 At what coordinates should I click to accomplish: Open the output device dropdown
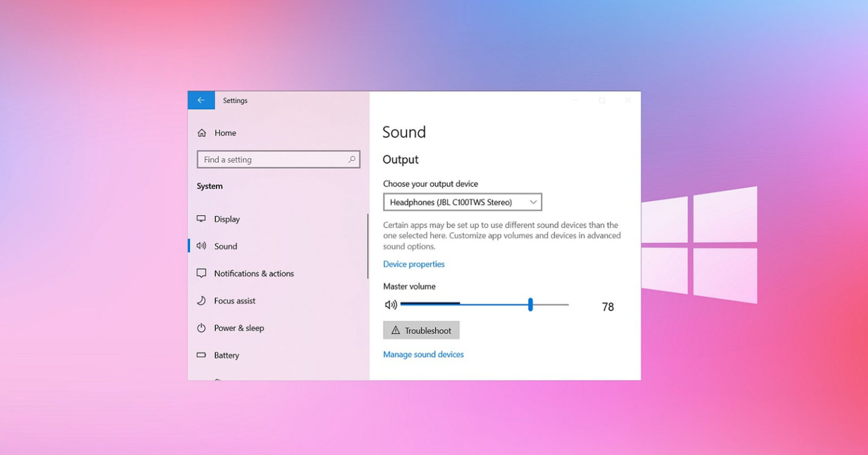coord(463,202)
